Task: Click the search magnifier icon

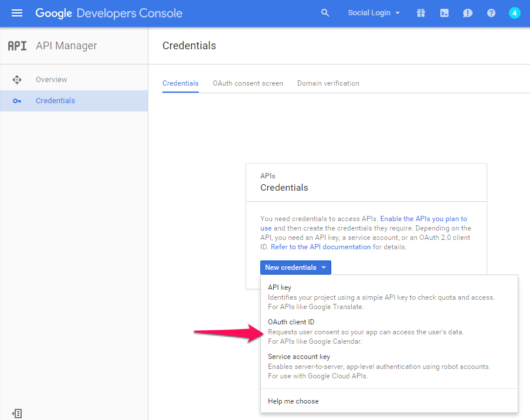Action: pos(325,13)
